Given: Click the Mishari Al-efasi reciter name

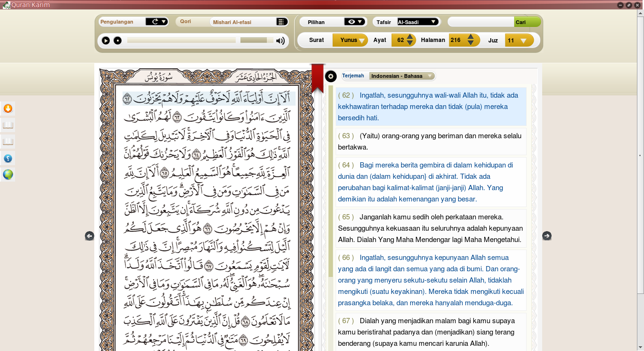Looking at the screenshot, I should point(232,22).
